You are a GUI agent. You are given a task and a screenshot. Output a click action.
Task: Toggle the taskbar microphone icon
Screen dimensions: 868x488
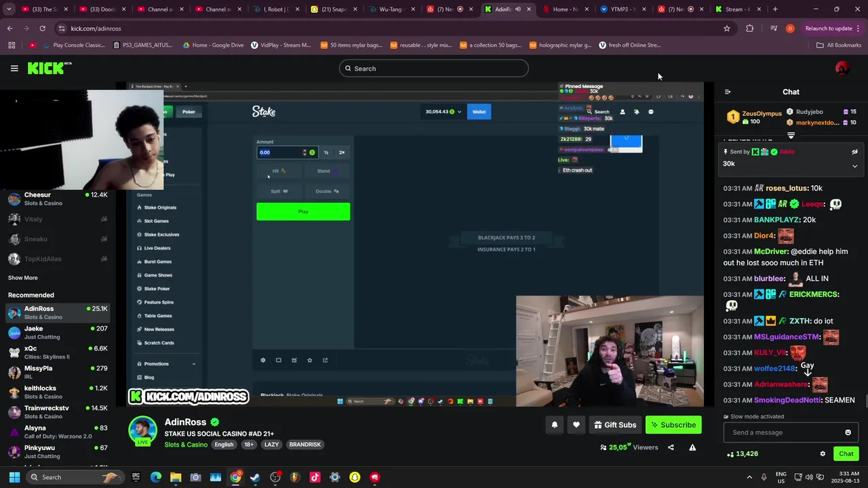764,477
